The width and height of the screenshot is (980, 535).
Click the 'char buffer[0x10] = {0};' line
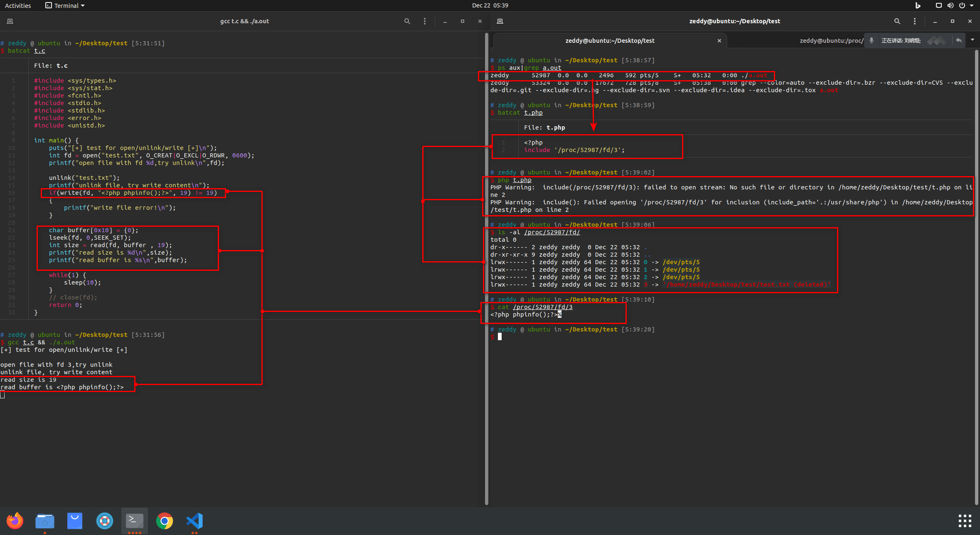point(94,230)
